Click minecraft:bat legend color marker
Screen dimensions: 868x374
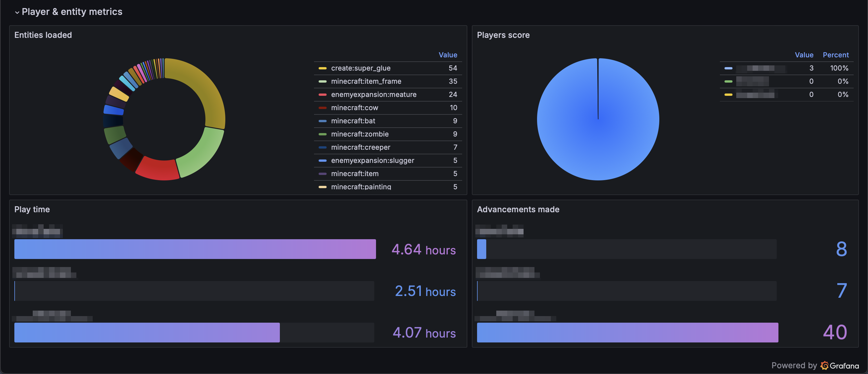coord(322,121)
